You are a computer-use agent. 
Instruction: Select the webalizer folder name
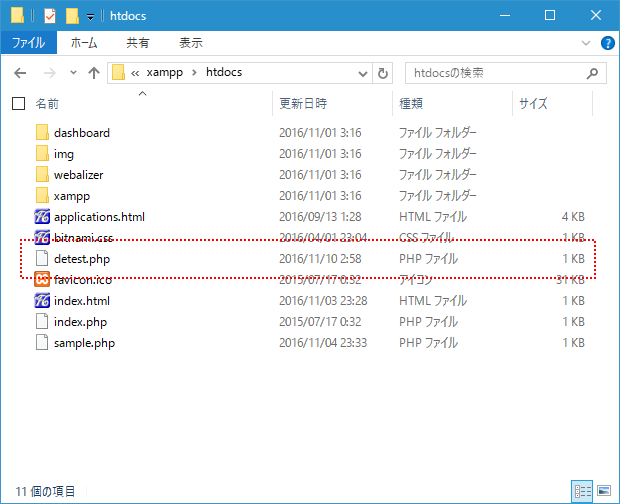[79, 175]
